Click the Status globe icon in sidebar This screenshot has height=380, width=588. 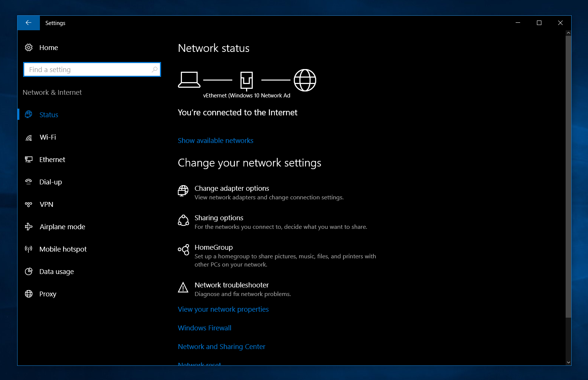pyautogui.click(x=29, y=115)
